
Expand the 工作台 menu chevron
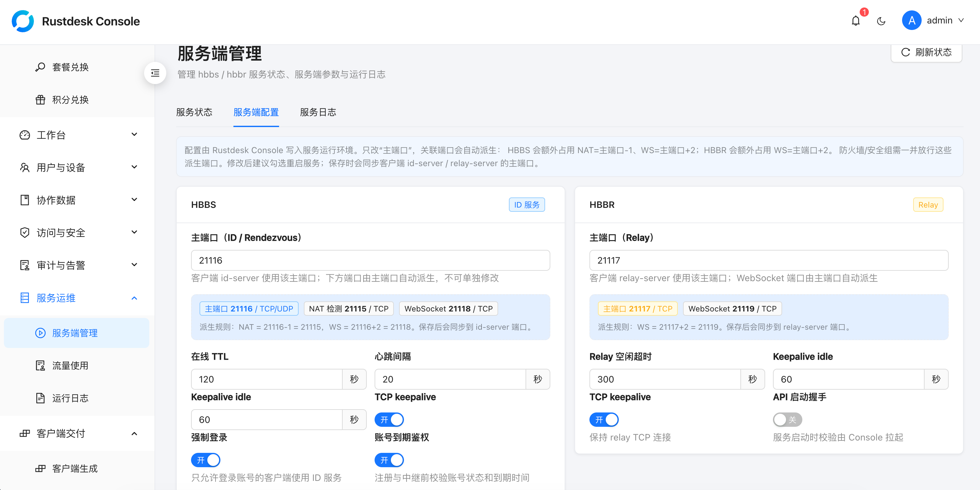[x=134, y=135]
